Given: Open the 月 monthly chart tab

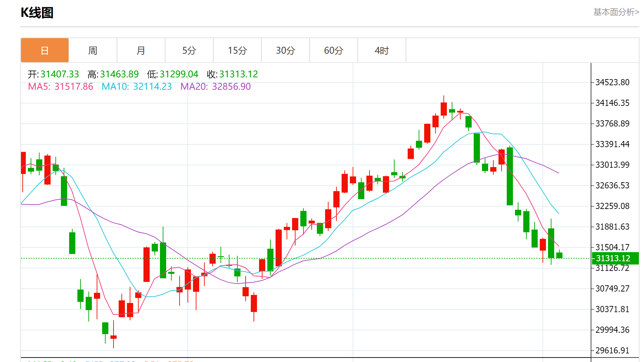Looking at the screenshot, I should coord(141,51).
